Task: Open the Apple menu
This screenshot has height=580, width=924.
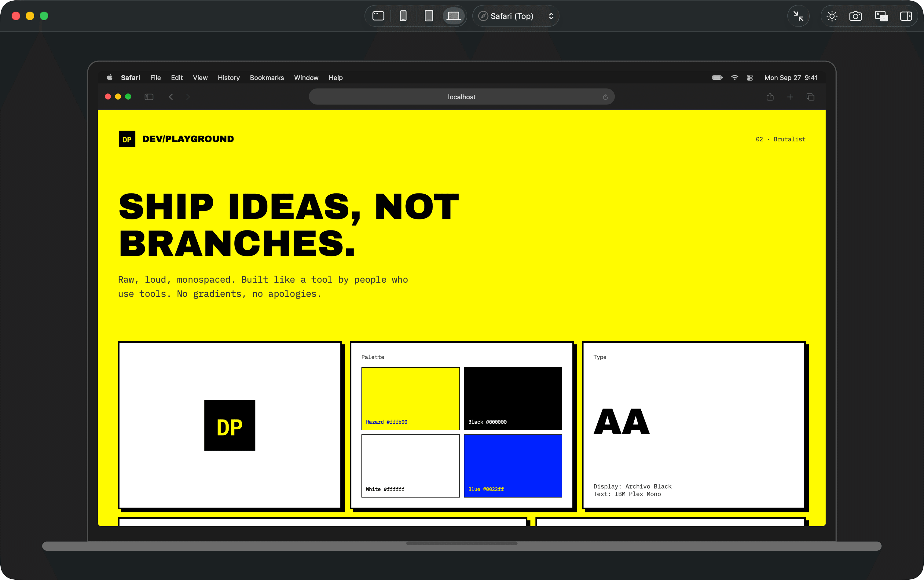Action: 109,78
